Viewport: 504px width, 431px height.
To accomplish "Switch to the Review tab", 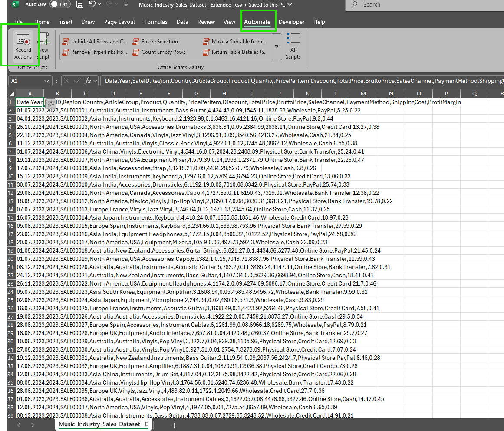I will click(206, 22).
